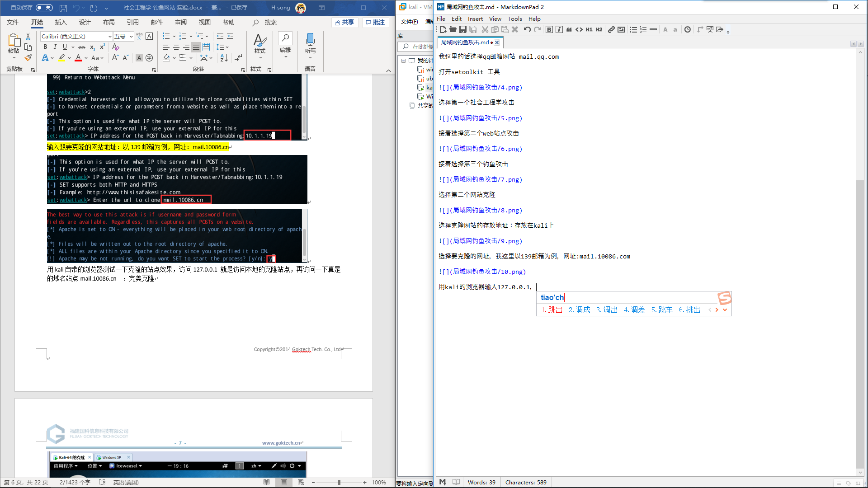Image resolution: width=868 pixels, height=488 pixels.
Task: Collapse the 我的计算机 tree node in VMware
Action: coord(403,61)
